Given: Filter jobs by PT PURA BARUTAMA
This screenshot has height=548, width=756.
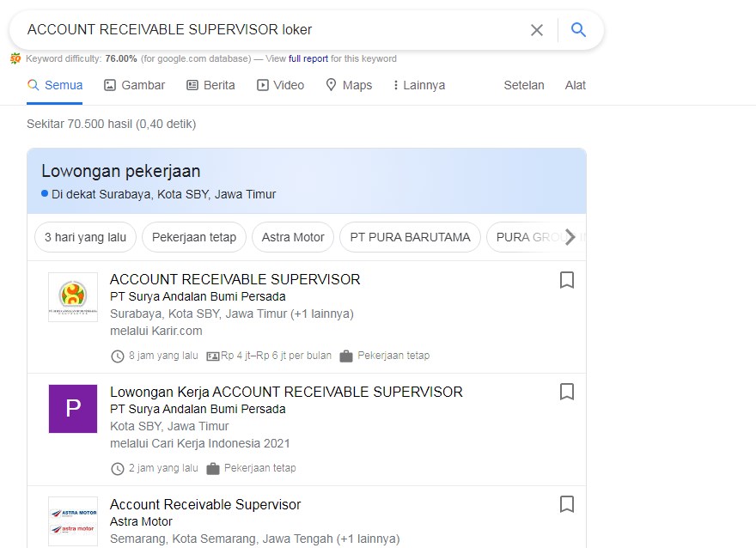Looking at the screenshot, I should click(410, 237).
